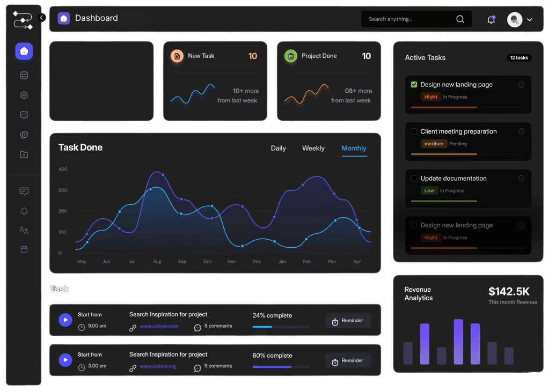This screenshot has width=549, height=392.
Task: Click the 60% complete progress bar
Action: tap(280, 366)
